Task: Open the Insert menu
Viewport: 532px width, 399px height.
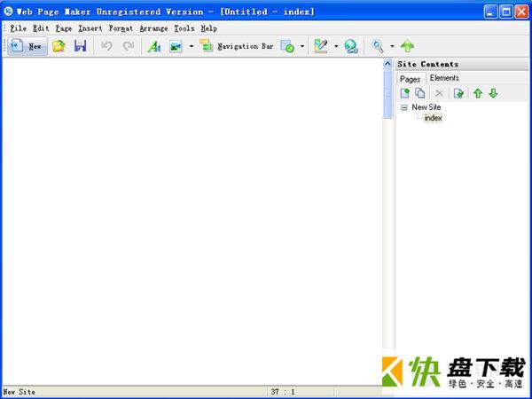Action: tap(90, 28)
